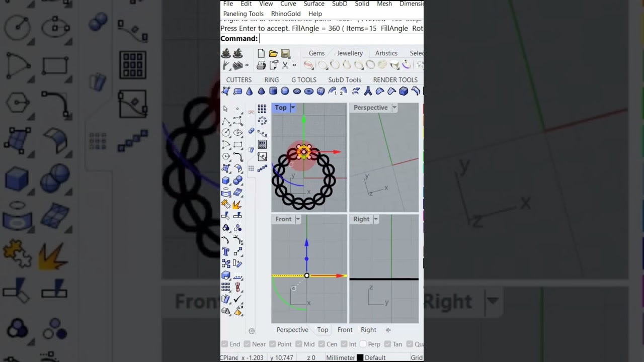Viewport: 644px width, 362px height.
Task: Select the truncated cone icon
Action: pyautogui.click(x=261, y=91)
